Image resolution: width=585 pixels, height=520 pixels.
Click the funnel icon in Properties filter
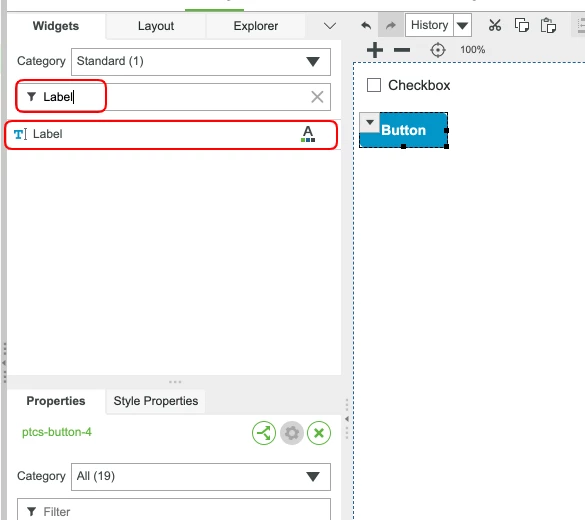(32, 512)
